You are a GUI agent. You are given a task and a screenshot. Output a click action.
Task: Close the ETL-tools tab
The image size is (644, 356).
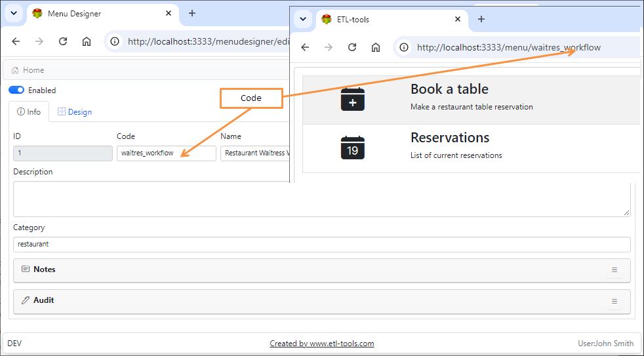(458, 19)
